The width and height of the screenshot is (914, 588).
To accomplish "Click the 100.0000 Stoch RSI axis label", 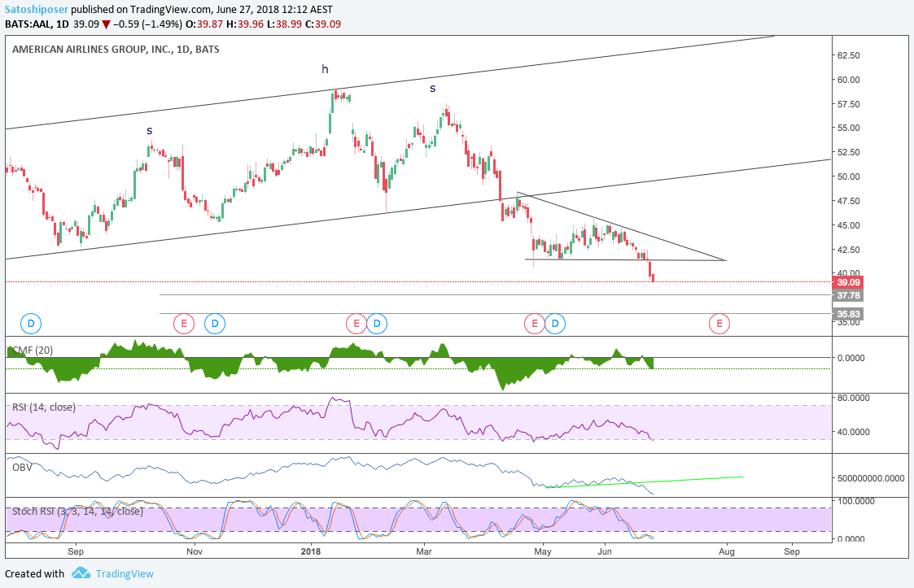I will click(x=855, y=501).
